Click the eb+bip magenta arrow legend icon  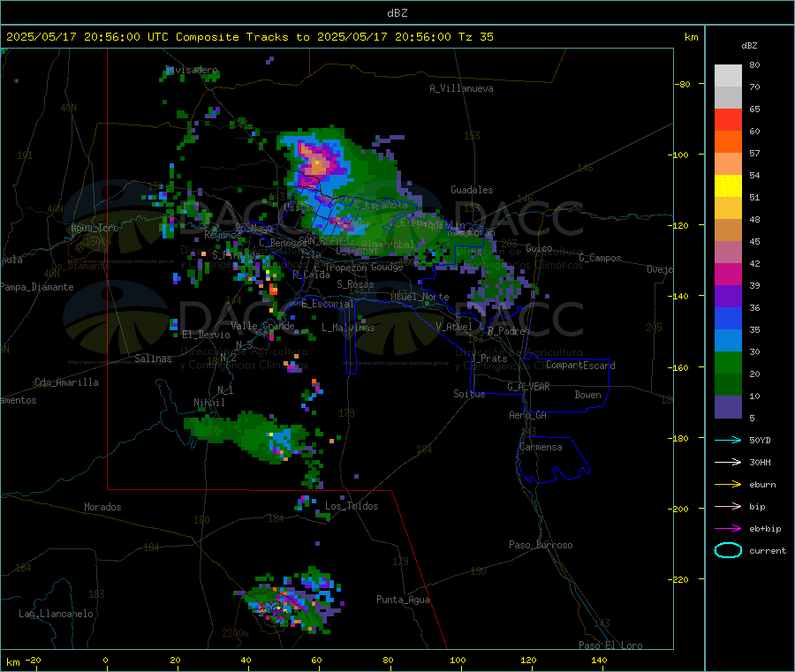coord(728,528)
